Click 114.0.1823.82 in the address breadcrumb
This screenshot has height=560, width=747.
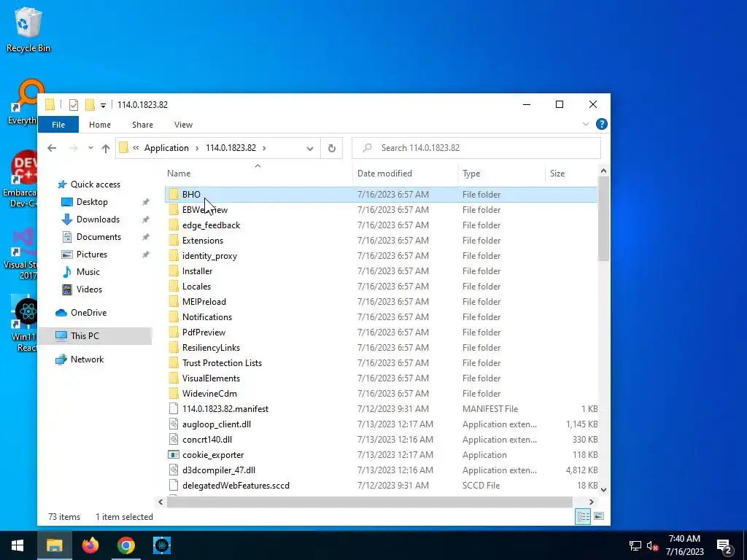[x=231, y=148]
